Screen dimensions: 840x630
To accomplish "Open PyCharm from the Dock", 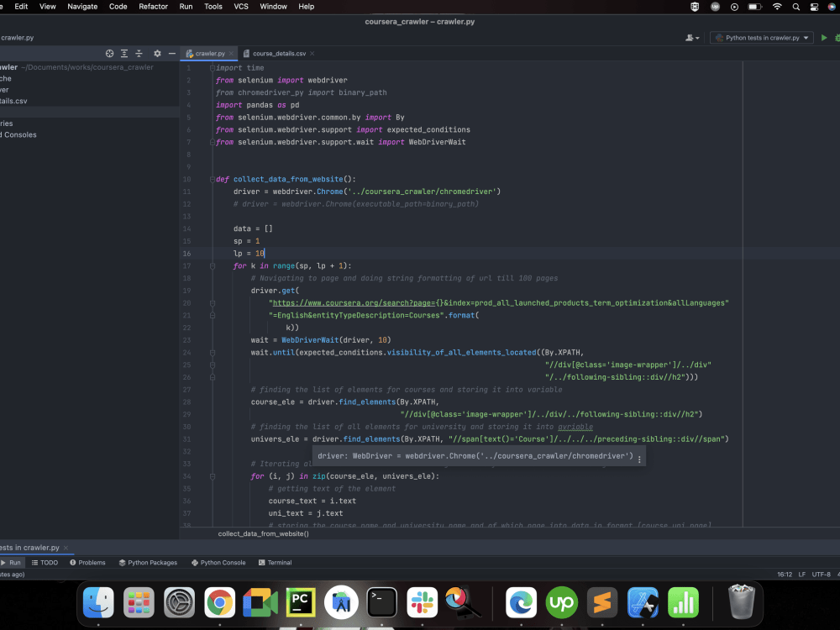I will (301, 602).
